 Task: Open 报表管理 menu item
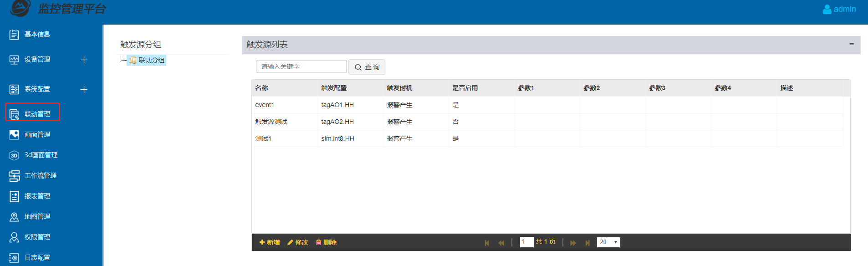pos(37,196)
